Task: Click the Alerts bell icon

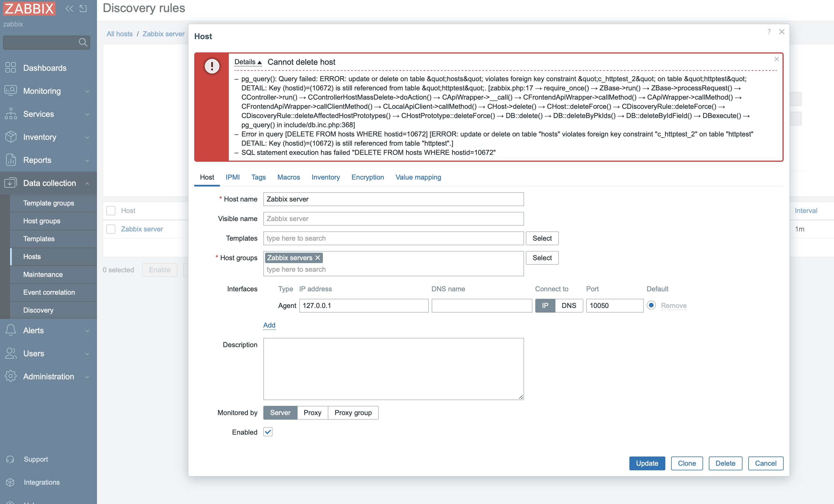Action: pos(11,330)
